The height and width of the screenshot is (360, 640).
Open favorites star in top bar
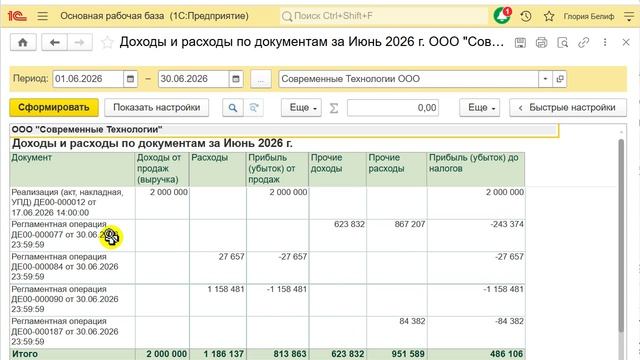549,16
